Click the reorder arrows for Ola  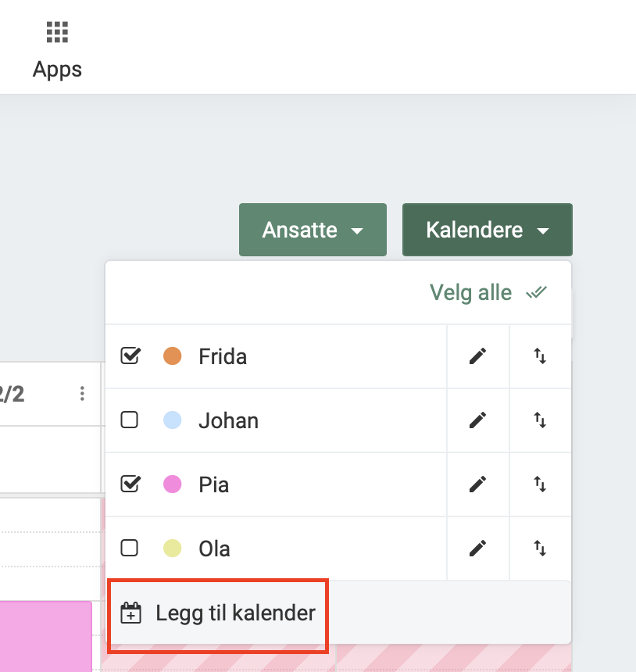click(x=540, y=549)
